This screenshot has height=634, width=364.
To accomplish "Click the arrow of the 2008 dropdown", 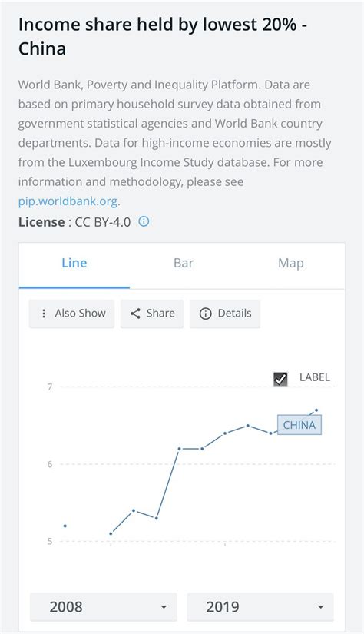I will (x=164, y=607).
